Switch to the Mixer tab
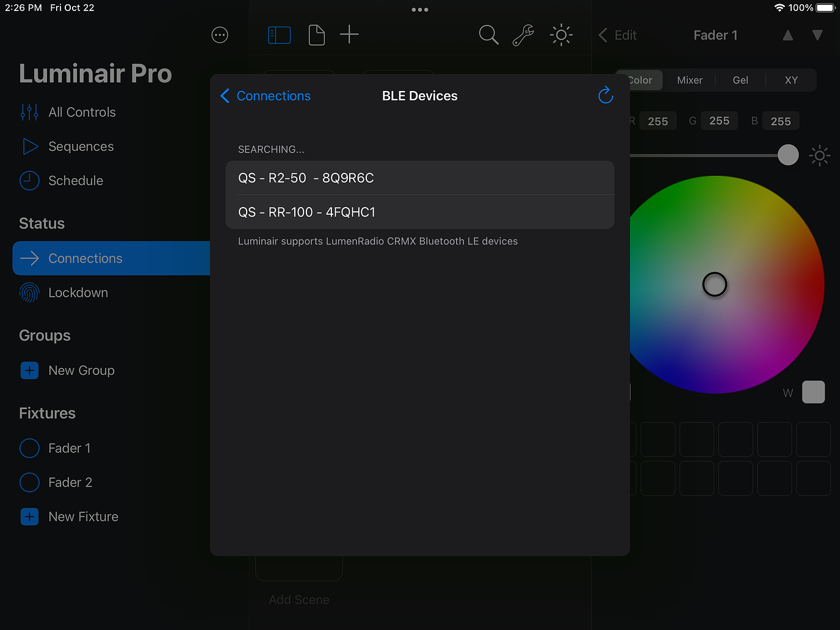 pos(689,80)
